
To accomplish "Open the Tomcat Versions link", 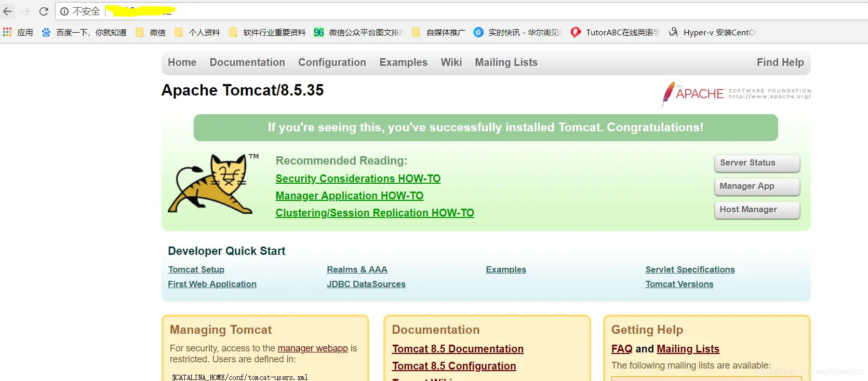I will click(679, 284).
